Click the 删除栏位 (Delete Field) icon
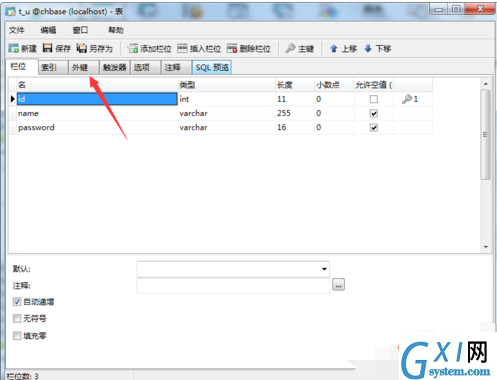The height and width of the screenshot is (380, 497). point(232,48)
